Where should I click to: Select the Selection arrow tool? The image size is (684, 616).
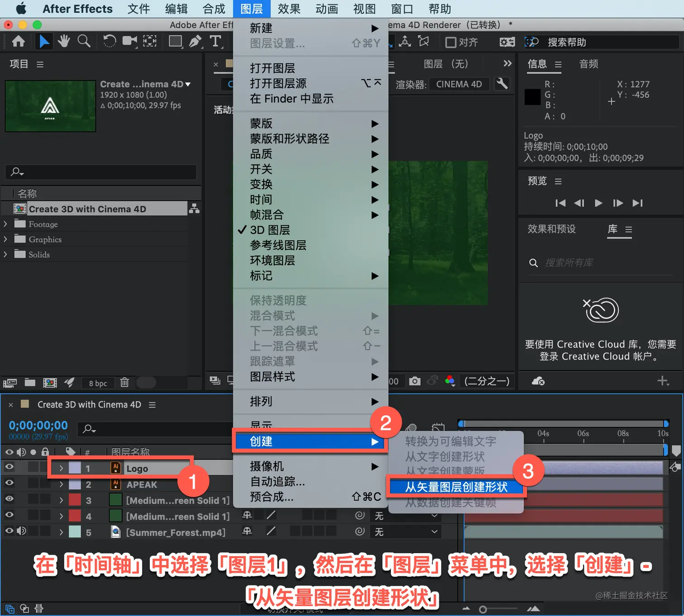pyautogui.click(x=44, y=42)
